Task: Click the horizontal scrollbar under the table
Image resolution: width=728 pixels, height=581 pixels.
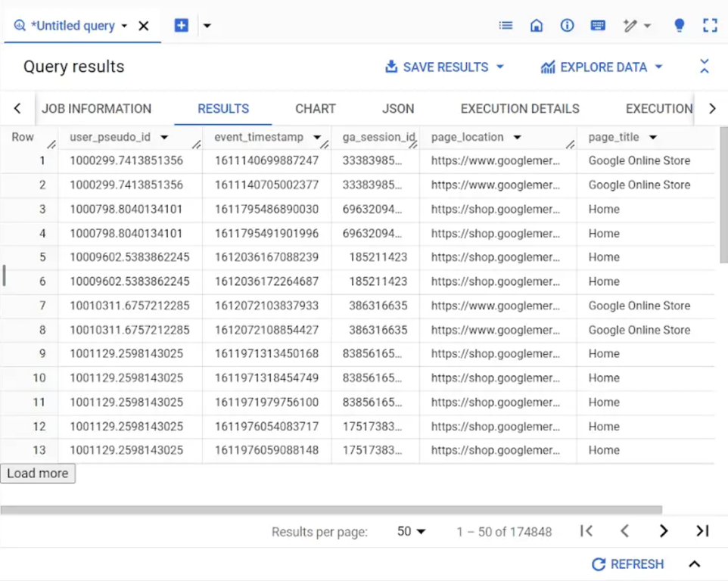Action: coord(331,510)
